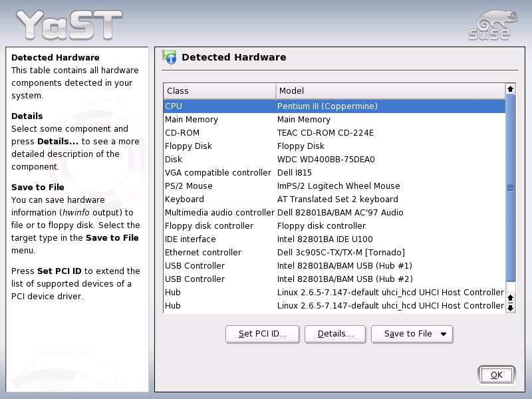
Task: Select the IDE interface row
Action: pos(334,239)
